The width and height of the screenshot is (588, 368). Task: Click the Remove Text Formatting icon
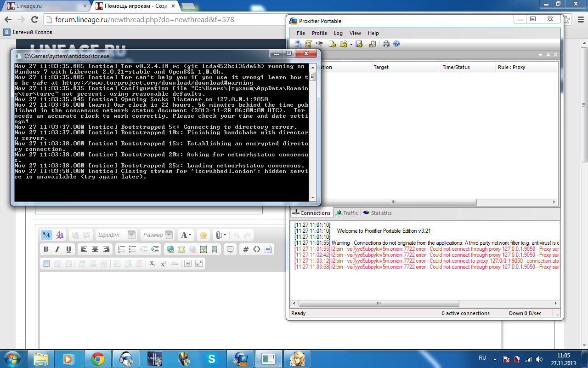[60, 235]
